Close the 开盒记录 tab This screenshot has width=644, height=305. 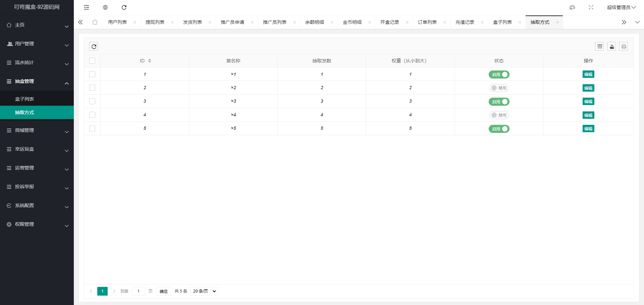click(407, 22)
